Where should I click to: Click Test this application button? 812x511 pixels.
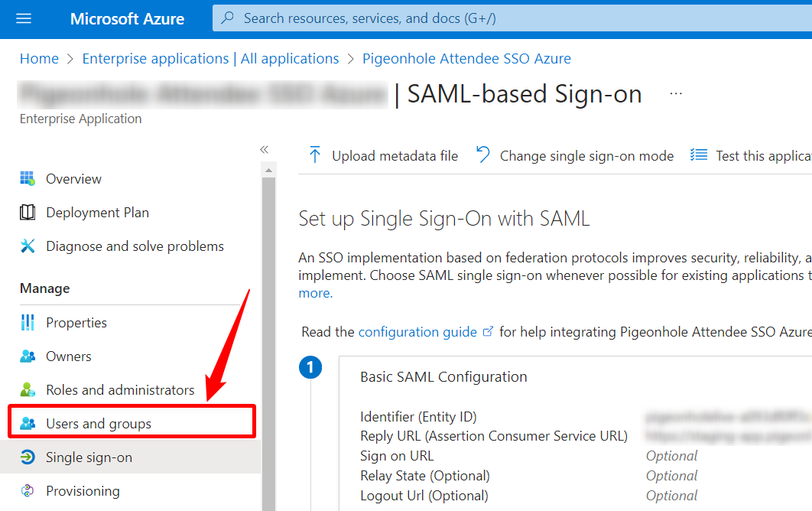(x=751, y=155)
